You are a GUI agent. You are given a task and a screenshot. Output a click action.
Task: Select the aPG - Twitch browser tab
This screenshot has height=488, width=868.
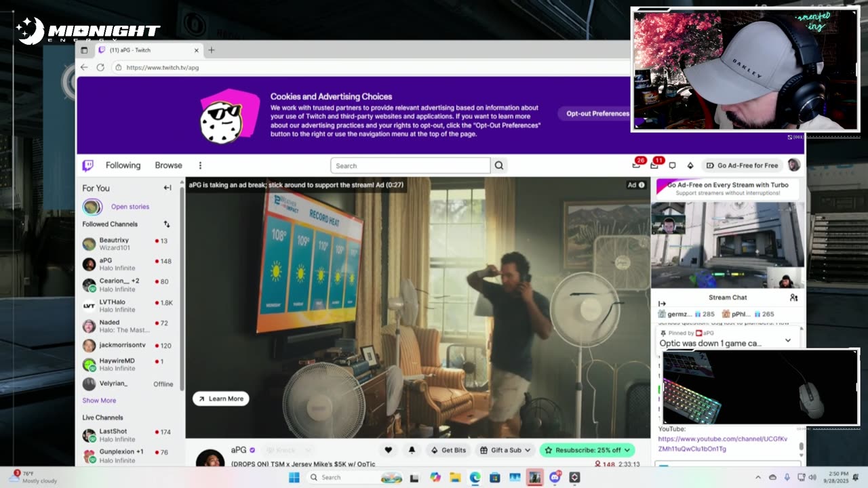point(149,50)
